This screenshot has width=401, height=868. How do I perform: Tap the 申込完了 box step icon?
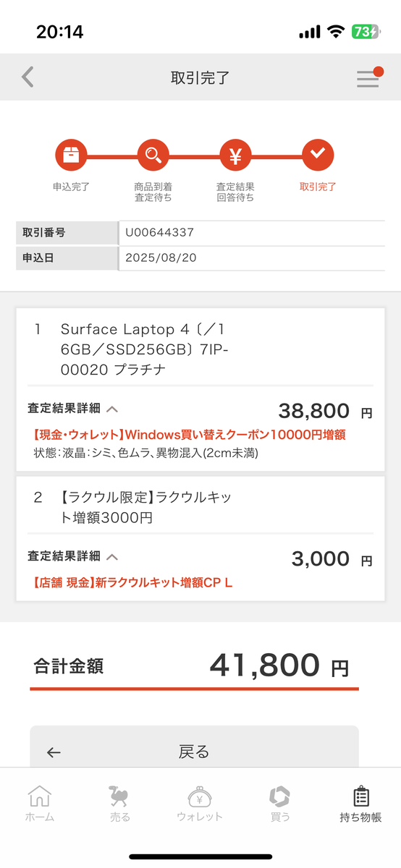pyautogui.click(x=71, y=154)
